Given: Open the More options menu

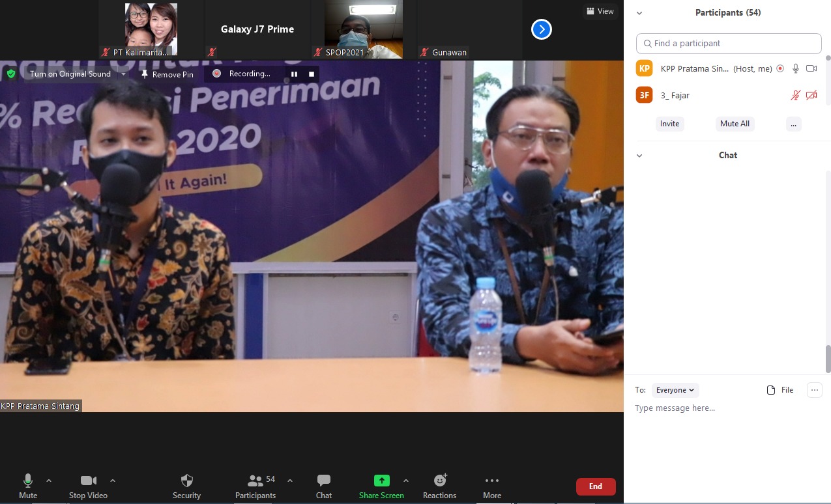Looking at the screenshot, I should click(491, 481).
